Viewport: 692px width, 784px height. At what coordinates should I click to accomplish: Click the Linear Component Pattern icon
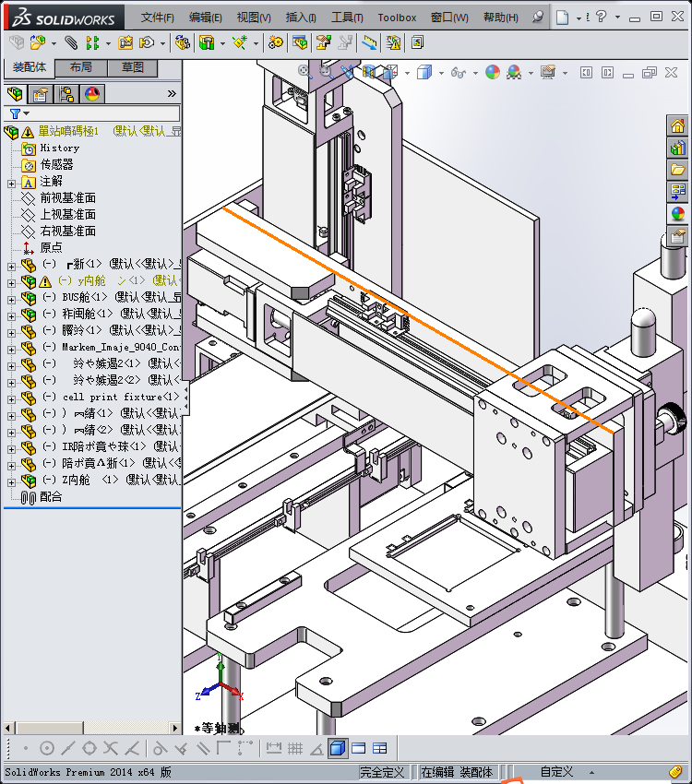(x=92, y=43)
